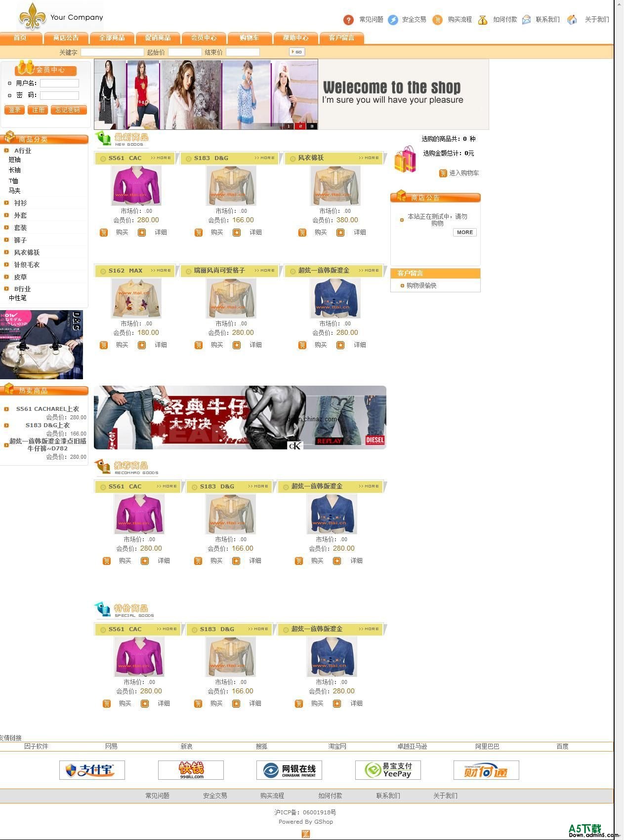The height and width of the screenshot is (840, 624).
Task: Open 购物很愉快 customer message
Action: (x=421, y=286)
